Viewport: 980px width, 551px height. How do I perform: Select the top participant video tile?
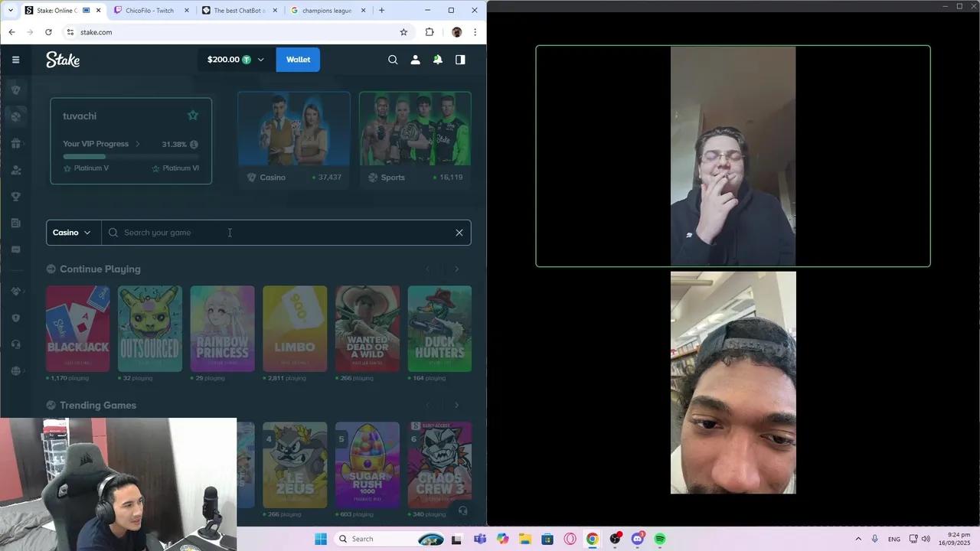pyautogui.click(x=733, y=156)
